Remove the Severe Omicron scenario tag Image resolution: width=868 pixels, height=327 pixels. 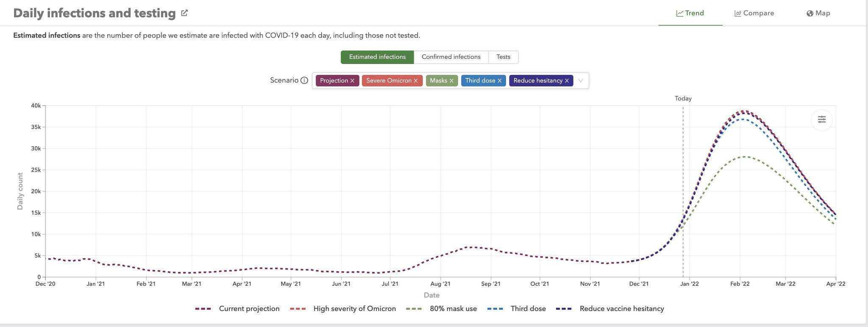coord(415,81)
